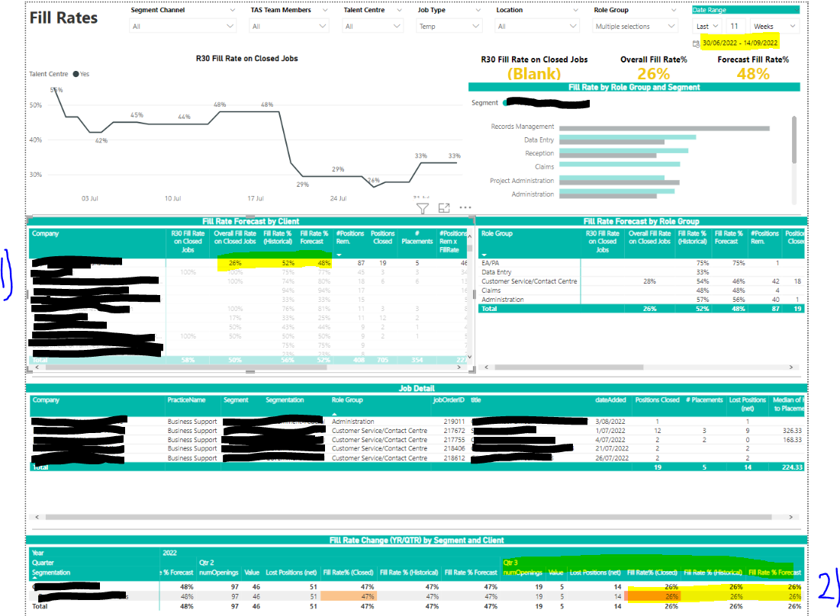Sort by '#Positions Rem.' column in the Fill Rate Forecast by Client table
This screenshot has height=616, width=840.
point(350,238)
